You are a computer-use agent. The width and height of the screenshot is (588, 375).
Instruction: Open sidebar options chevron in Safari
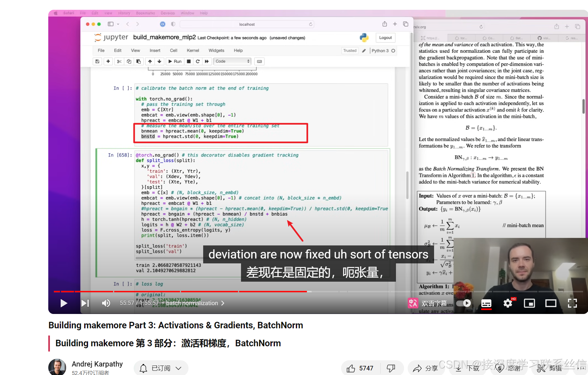tap(118, 24)
